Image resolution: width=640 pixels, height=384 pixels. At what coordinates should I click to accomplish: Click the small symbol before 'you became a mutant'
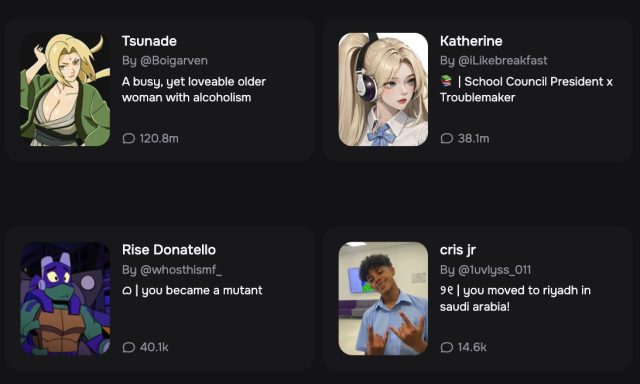coord(127,291)
